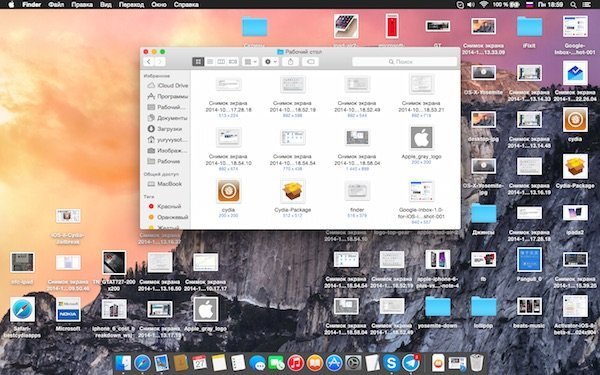Open the yellow Notes app in Dock
This screenshot has width=600, height=375.
tap(219, 363)
